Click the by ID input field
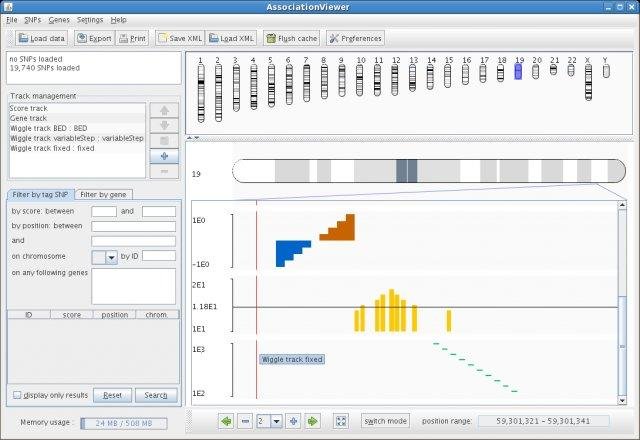Screen dimensions: 640x440 tap(159, 256)
